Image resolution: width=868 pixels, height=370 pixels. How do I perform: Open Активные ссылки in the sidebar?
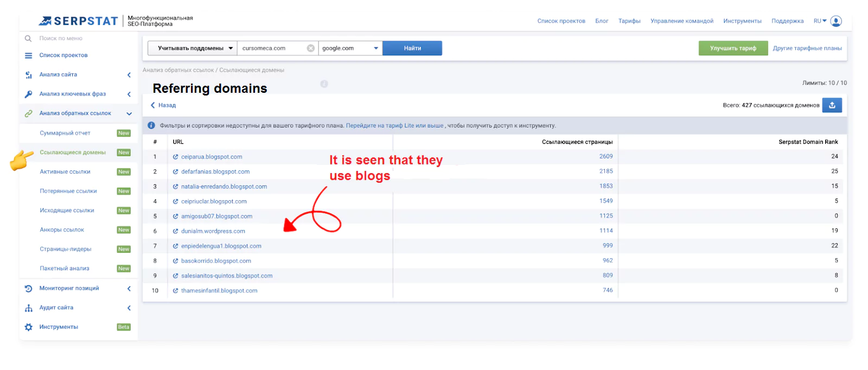(65, 172)
